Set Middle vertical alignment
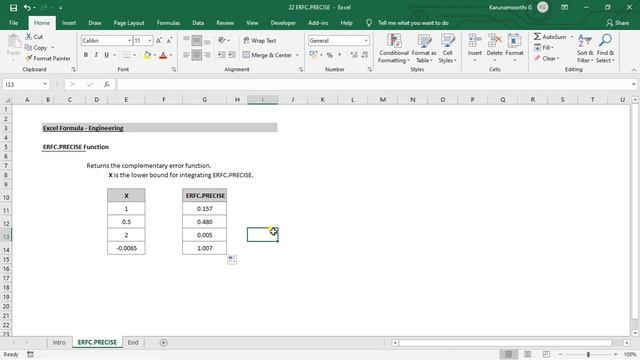This screenshot has height=360, width=640. point(197,40)
